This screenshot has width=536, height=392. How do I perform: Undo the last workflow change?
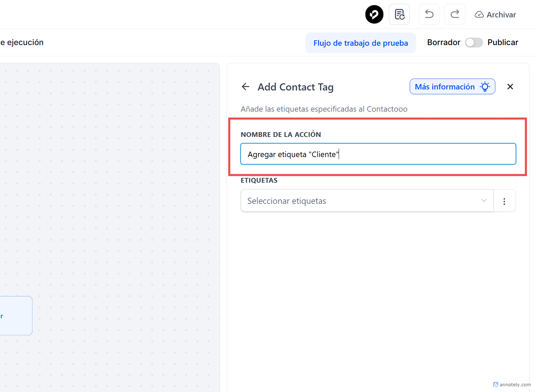(429, 14)
